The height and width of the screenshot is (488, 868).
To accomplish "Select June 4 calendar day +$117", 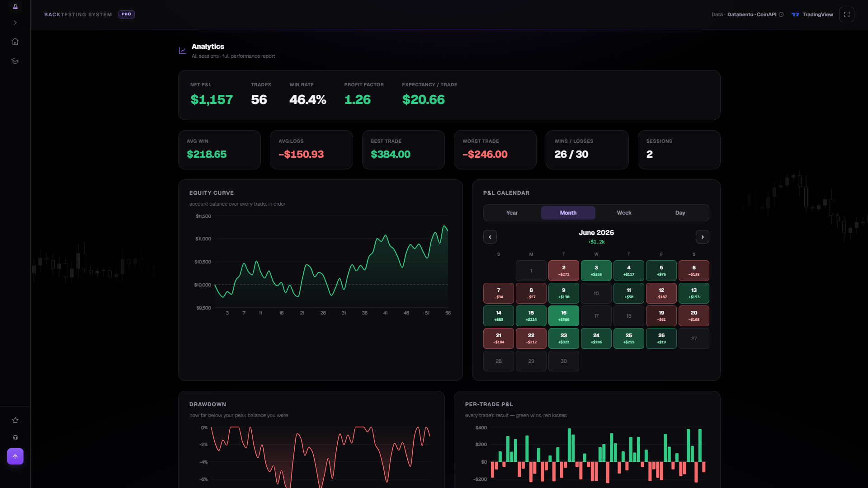I will point(629,271).
